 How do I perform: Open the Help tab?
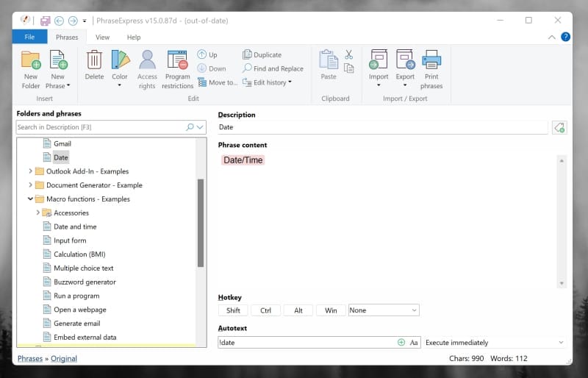(x=134, y=38)
